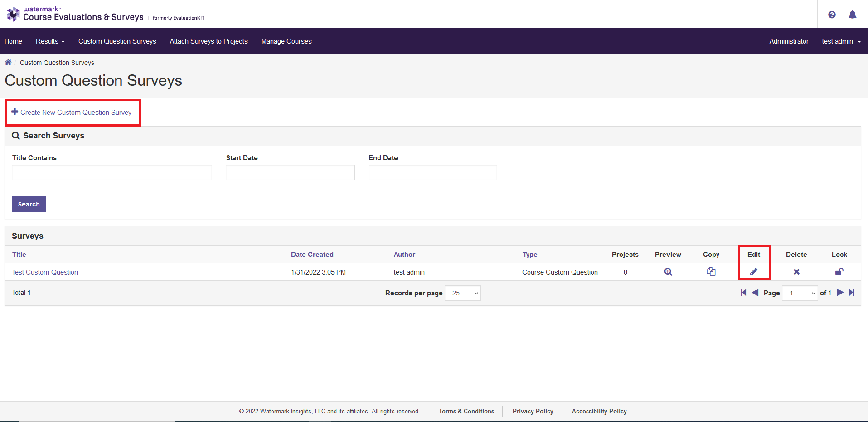This screenshot has width=868, height=422.
Task: Go to the next page arrow
Action: point(840,293)
